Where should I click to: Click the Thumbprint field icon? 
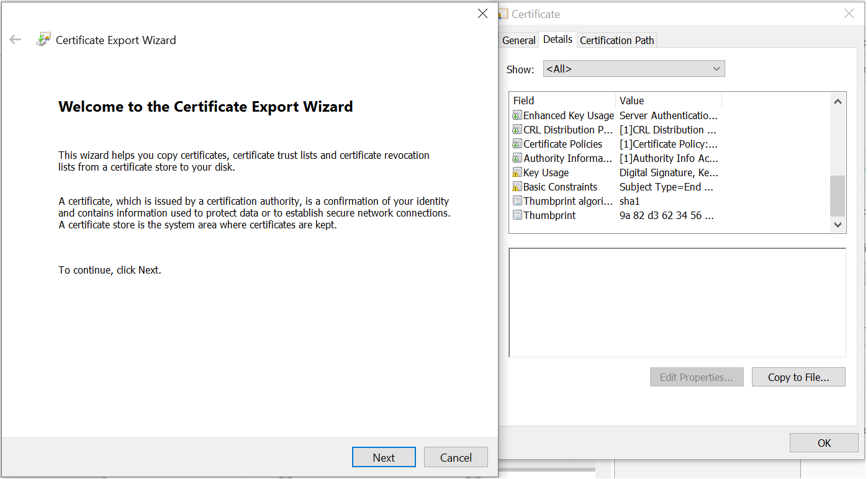[517, 215]
